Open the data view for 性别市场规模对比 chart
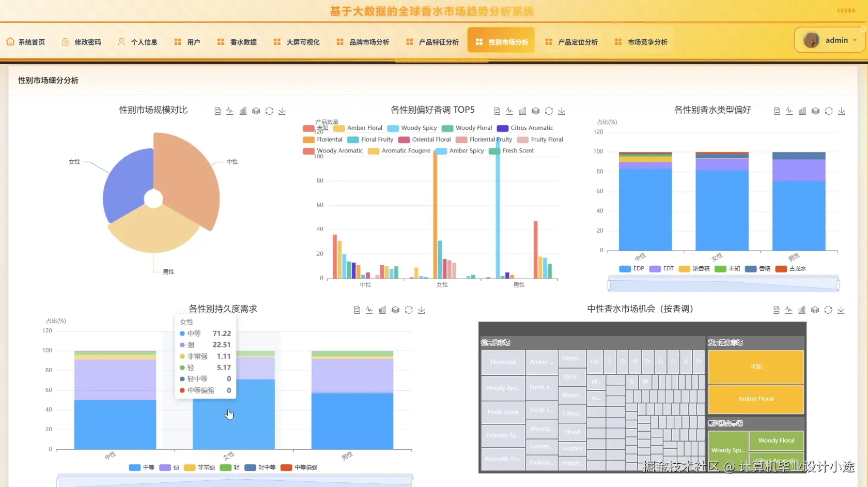This screenshot has height=487, width=868. click(x=217, y=111)
